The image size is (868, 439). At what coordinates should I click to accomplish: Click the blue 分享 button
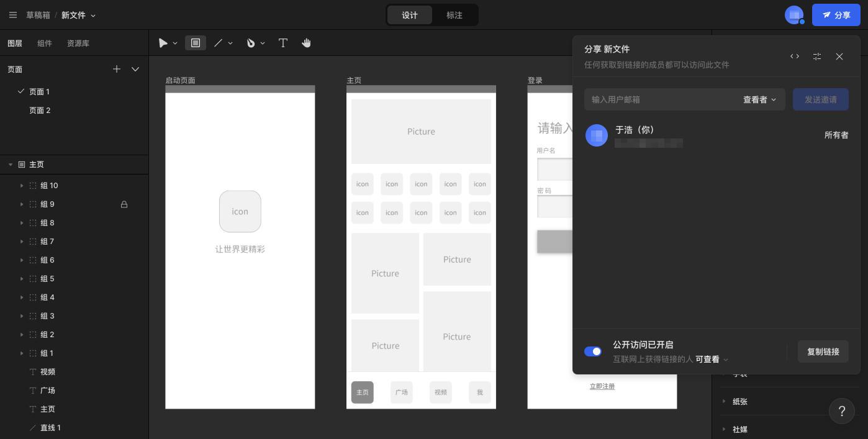click(x=836, y=15)
